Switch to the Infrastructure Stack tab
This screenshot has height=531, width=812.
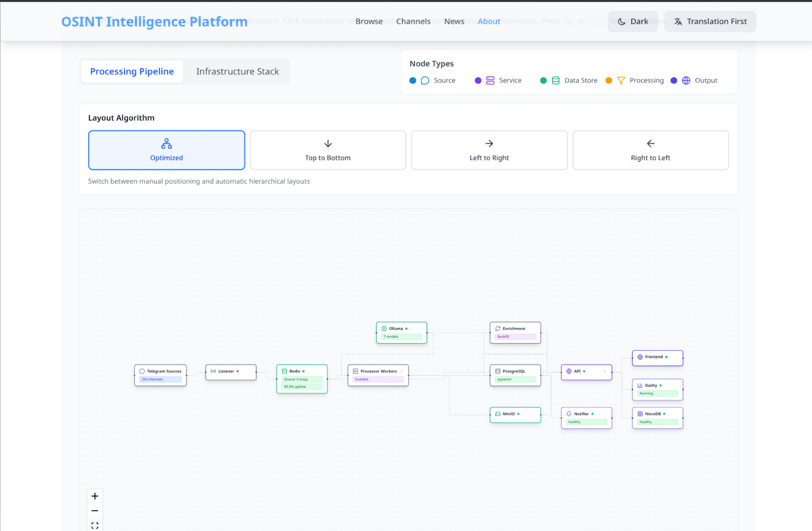pyautogui.click(x=238, y=71)
